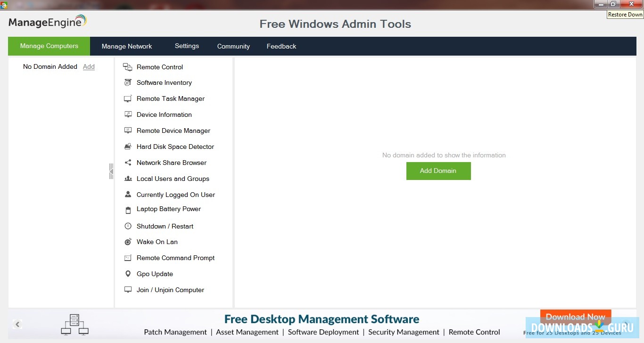Image resolution: width=644 pixels, height=343 pixels.
Task: Click the Remote Task Manager monitor icon
Action: (x=128, y=99)
